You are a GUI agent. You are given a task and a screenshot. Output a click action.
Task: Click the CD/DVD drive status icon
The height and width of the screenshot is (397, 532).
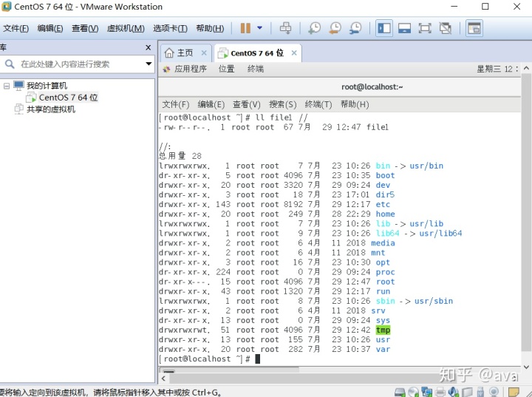[x=413, y=392]
